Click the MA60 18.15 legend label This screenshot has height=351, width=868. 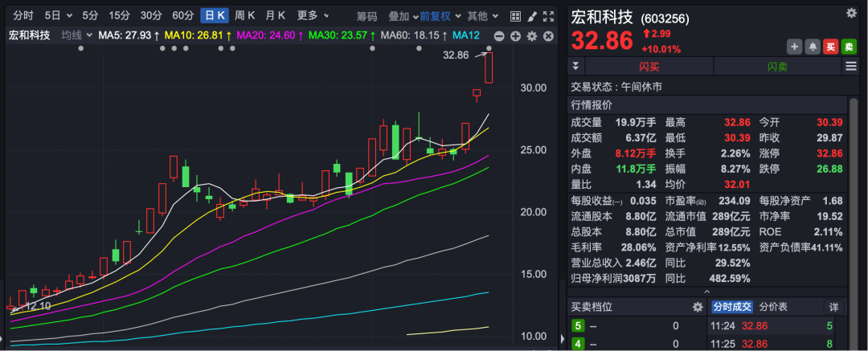point(414,36)
